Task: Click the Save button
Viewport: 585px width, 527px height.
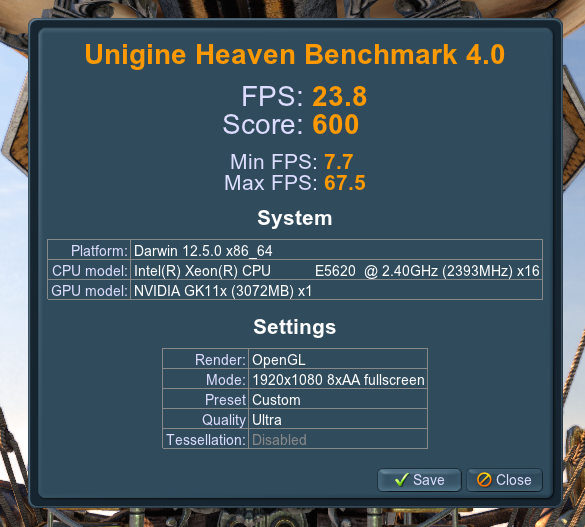Action: click(x=419, y=480)
